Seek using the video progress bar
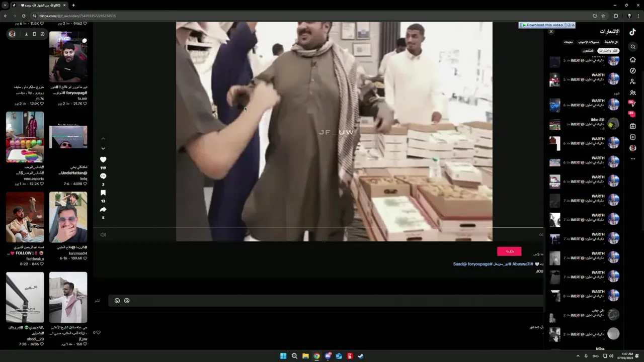The image size is (644, 362). click(x=318, y=228)
